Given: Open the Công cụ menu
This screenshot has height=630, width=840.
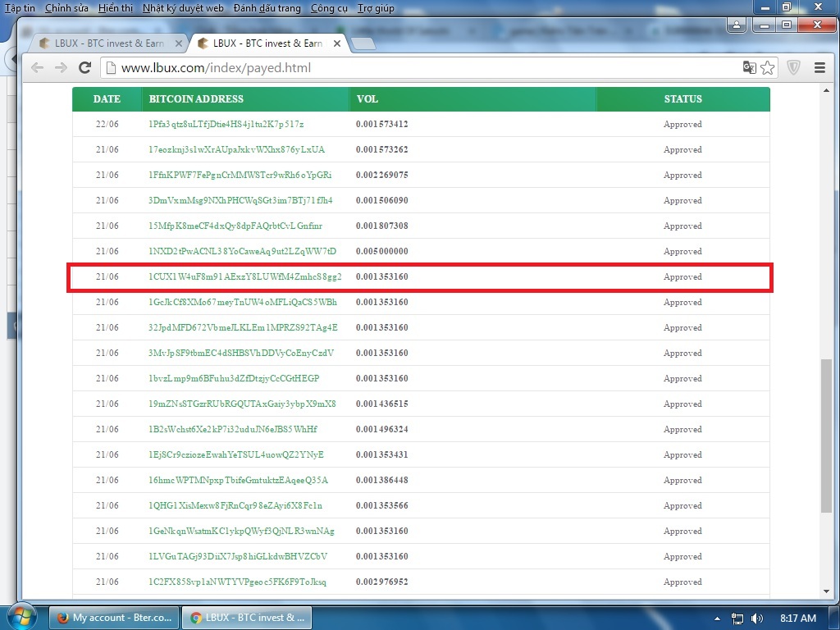Looking at the screenshot, I should (x=329, y=8).
